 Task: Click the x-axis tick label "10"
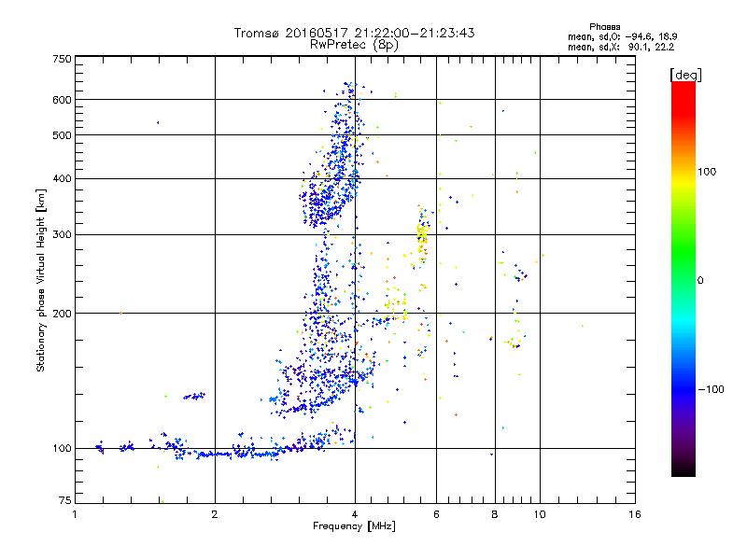tap(540, 514)
